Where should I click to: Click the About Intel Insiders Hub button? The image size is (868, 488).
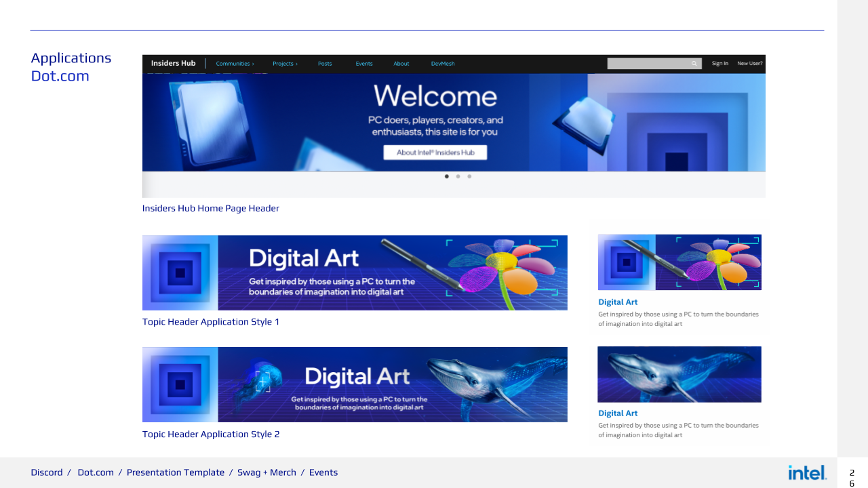tap(435, 152)
